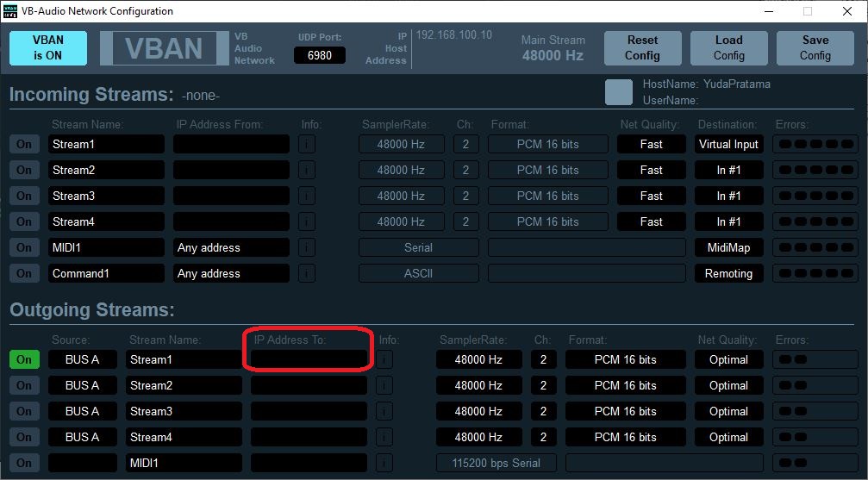Turn on outgoing Stream2
Viewport: 868px width, 480px height.
24,385
